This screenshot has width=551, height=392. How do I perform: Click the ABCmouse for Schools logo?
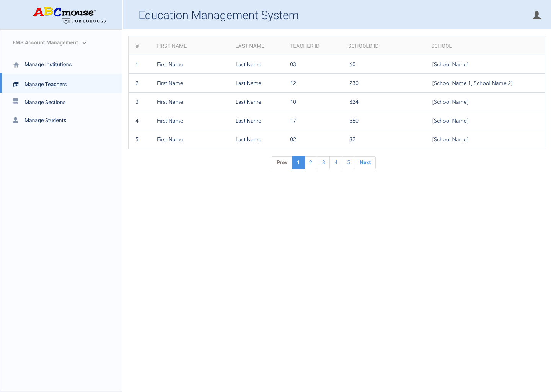click(x=70, y=15)
